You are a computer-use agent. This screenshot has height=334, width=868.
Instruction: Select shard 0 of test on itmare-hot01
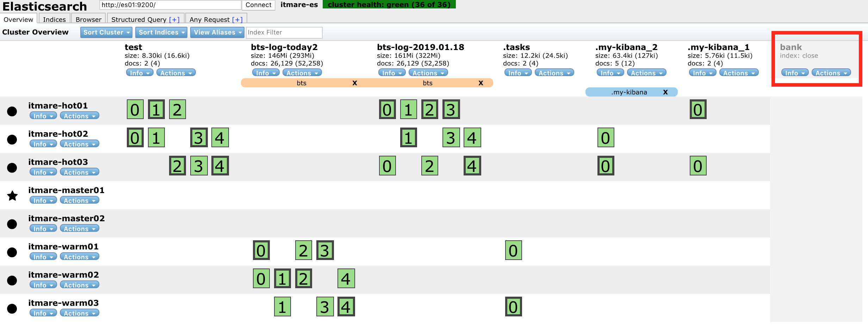coord(135,109)
